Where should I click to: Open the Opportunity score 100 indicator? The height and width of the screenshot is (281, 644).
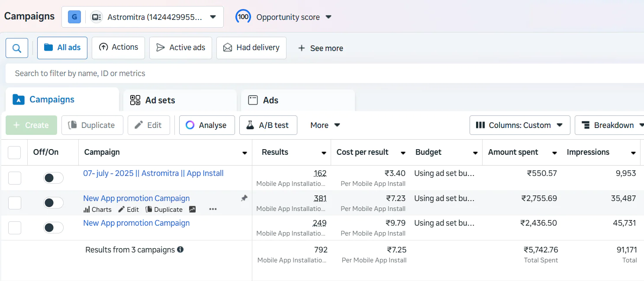(x=243, y=17)
